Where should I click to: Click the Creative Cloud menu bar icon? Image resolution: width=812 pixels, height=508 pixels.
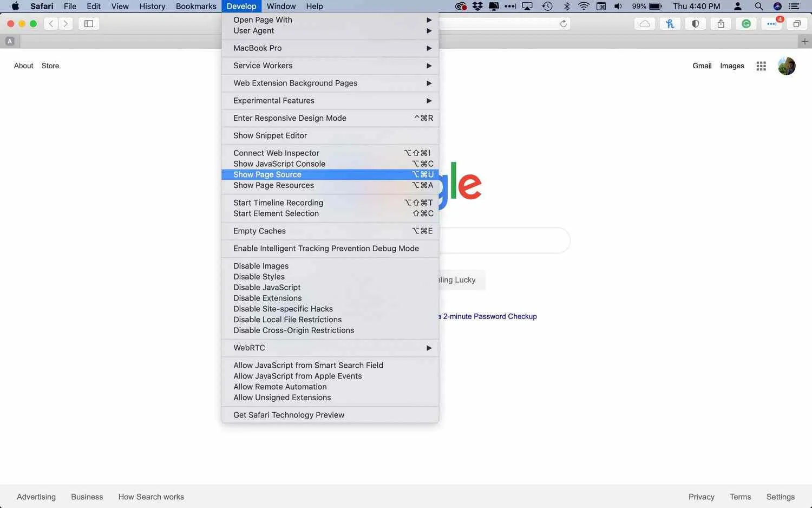click(461, 6)
